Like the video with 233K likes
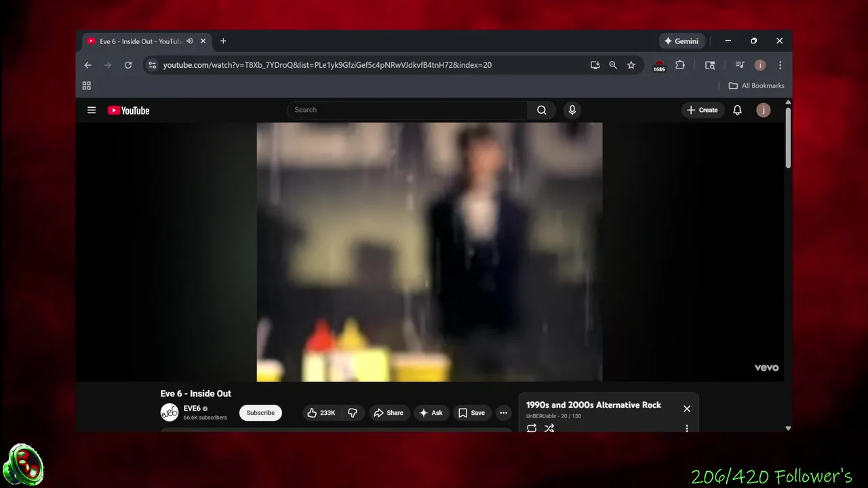Screen dimensions: 868x488 (x=321, y=413)
